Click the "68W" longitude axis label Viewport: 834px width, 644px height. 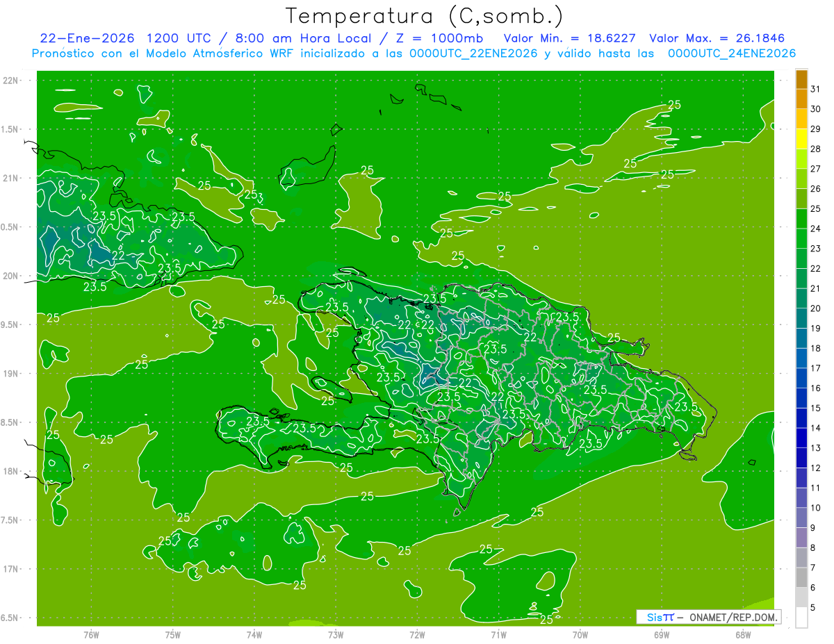point(743,634)
